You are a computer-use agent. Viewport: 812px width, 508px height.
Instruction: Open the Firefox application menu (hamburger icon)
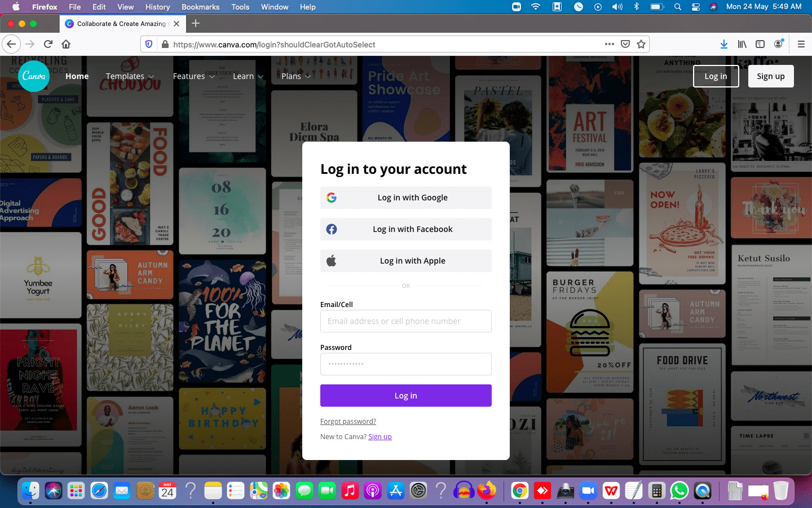tap(801, 43)
